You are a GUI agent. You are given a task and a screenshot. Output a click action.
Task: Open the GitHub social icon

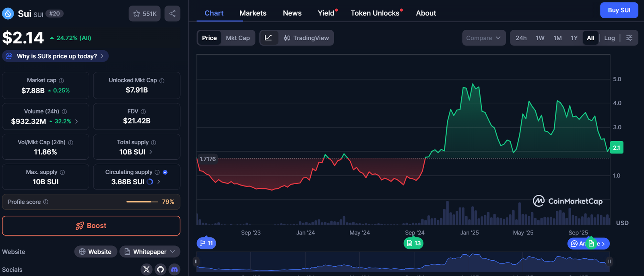(161, 270)
